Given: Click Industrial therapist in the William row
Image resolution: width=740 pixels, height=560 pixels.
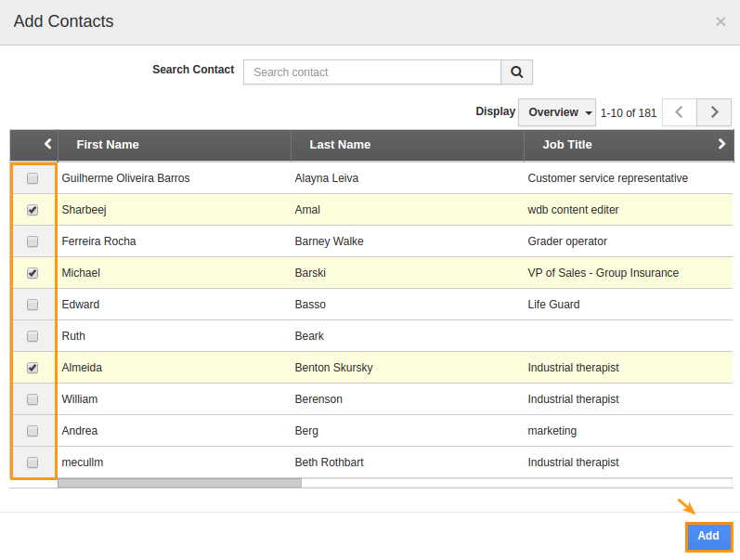Looking at the screenshot, I should [x=573, y=399].
